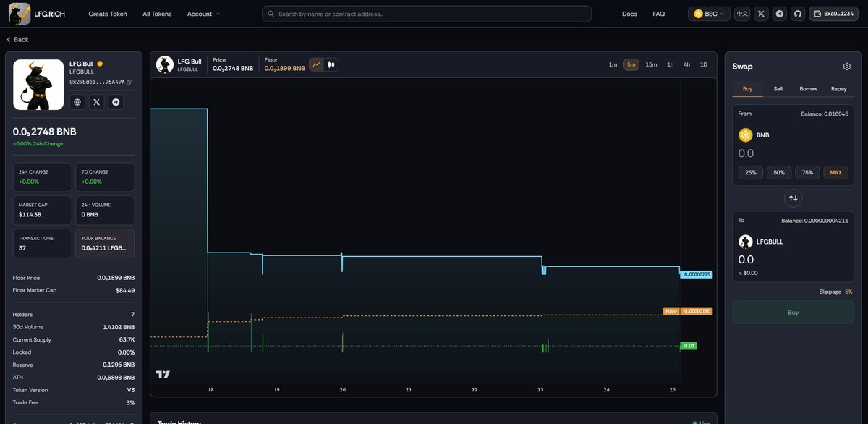Open the X (Twitter) link in header
Image resolution: width=868 pixels, height=424 pixels.
[x=761, y=14]
